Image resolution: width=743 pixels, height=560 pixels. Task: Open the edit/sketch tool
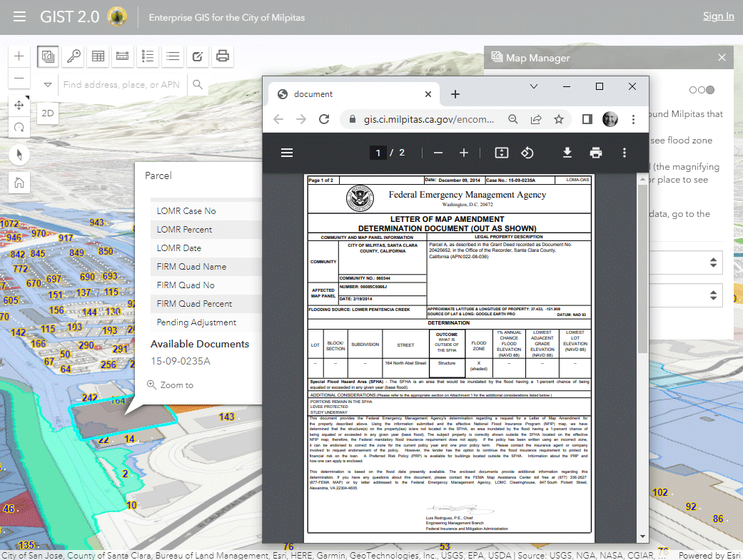pyautogui.click(x=198, y=56)
